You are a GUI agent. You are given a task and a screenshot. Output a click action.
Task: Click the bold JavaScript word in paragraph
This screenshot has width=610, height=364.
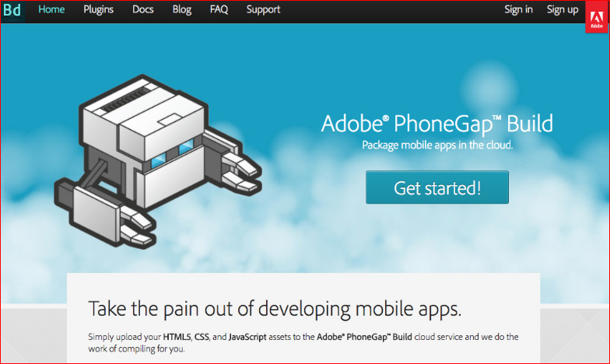(x=247, y=337)
